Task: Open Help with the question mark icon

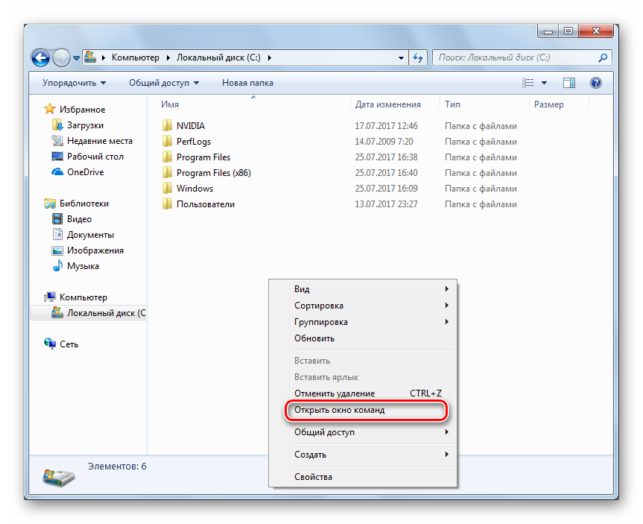Action: click(x=595, y=83)
